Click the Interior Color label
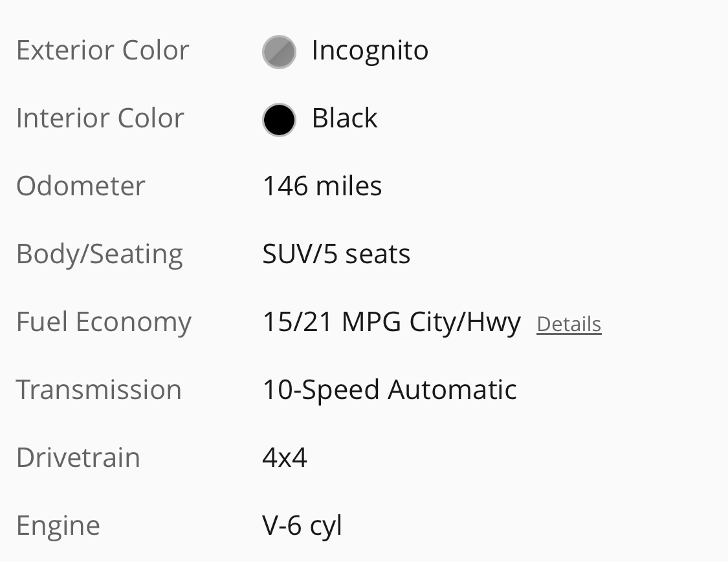728x562 pixels. (x=100, y=118)
